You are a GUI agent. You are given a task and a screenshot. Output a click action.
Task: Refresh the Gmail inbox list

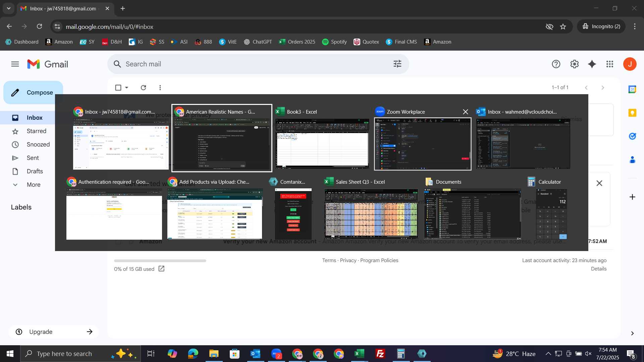tap(143, 87)
